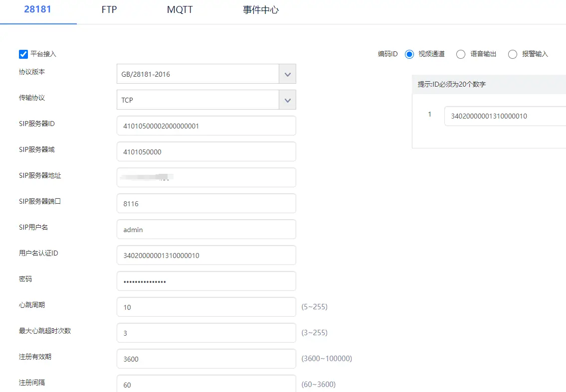Click the 最大心跳超时次数 label

point(45,331)
